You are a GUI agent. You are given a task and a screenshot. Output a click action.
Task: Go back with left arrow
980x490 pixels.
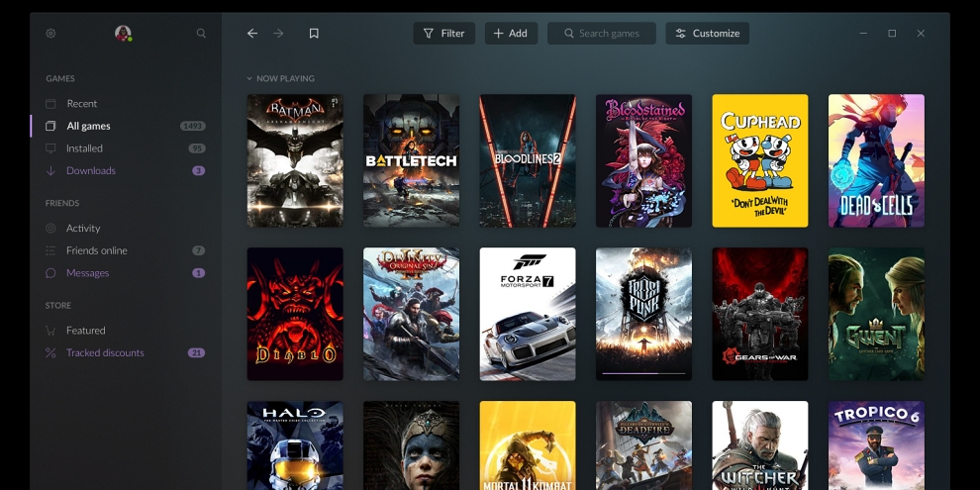point(251,33)
